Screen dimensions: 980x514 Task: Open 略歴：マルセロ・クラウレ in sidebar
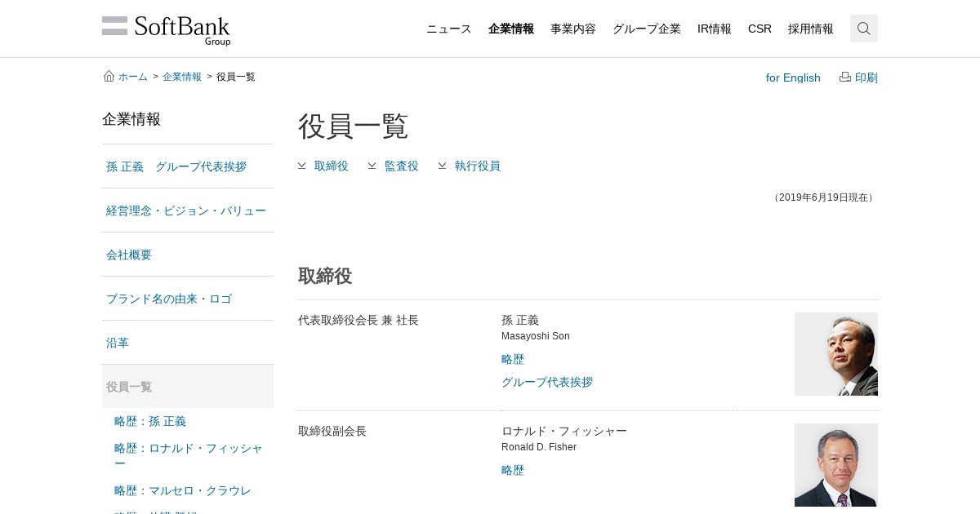click(x=182, y=490)
